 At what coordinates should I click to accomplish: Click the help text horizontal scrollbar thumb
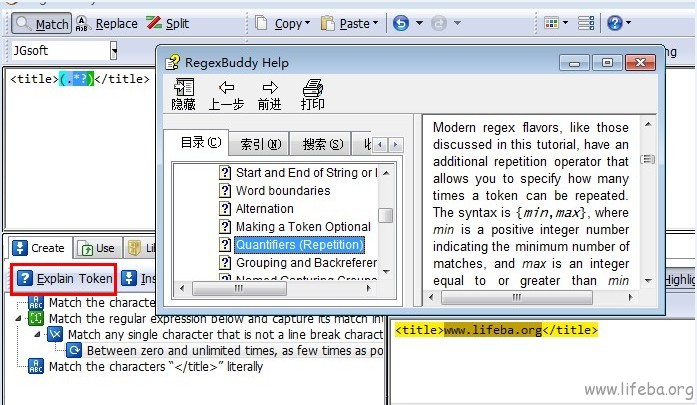(517, 297)
